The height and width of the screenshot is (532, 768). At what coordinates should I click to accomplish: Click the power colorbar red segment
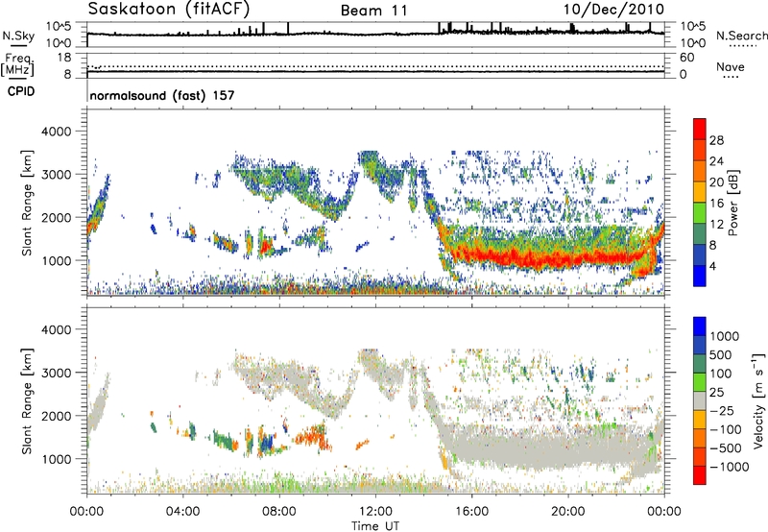tap(700, 129)
